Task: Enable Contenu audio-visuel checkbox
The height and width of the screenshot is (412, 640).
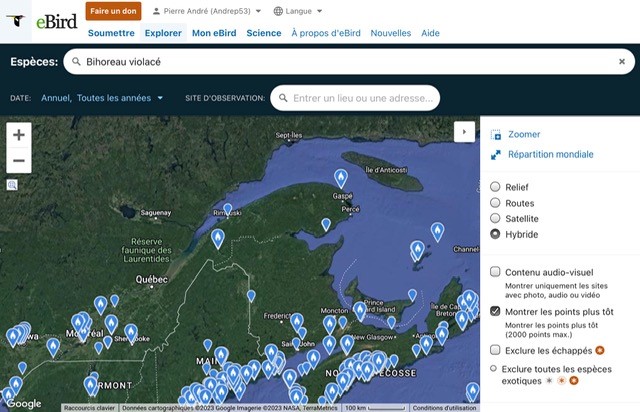Action: pyautogui.click(x=496, y=271)
